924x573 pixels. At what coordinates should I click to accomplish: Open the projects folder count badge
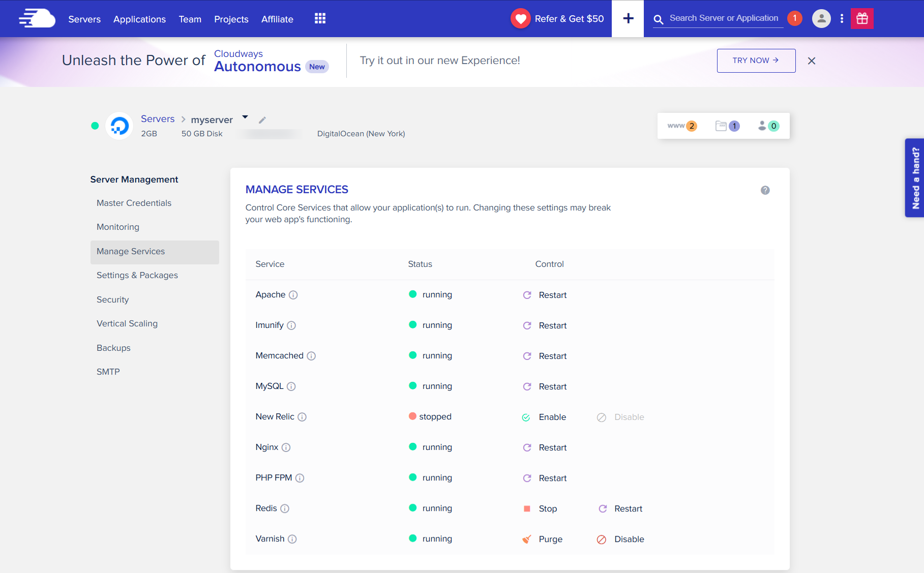coord(727,126)
